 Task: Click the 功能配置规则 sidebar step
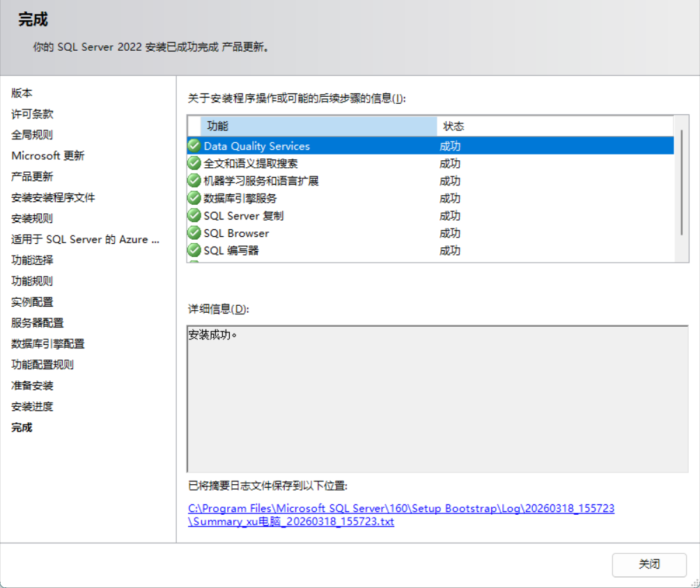point(42,364)
